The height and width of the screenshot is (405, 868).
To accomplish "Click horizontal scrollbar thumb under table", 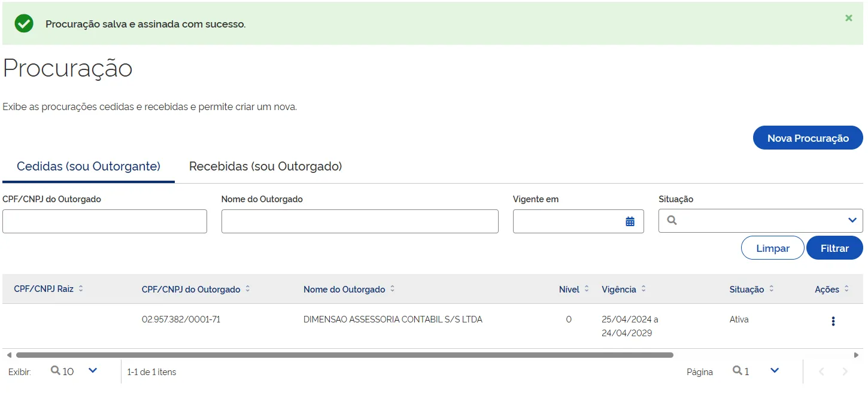I will pos(345,355).
